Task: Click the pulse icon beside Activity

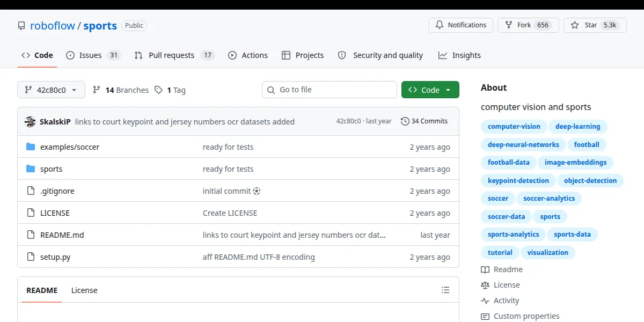Action: pyautogui.click(x=485, y=301)
